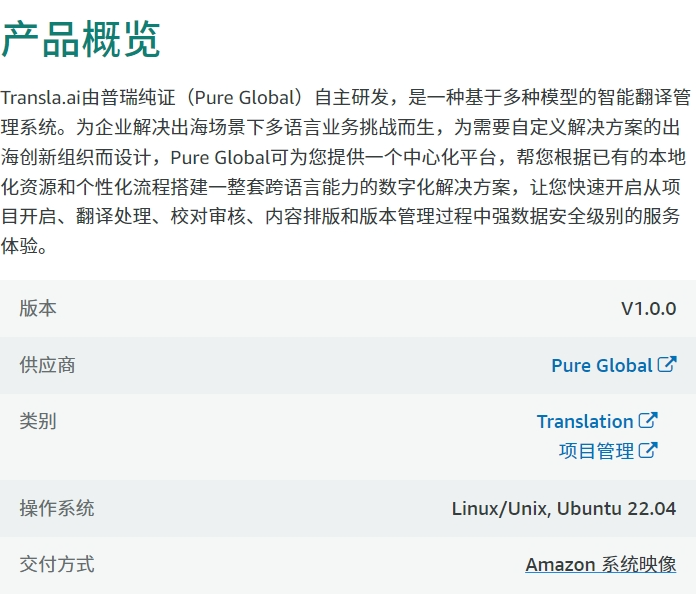Open the 项目管理 category link
The height and width of the screenshot is (595, 696).
pyautogui.click(x=596, y=451)
